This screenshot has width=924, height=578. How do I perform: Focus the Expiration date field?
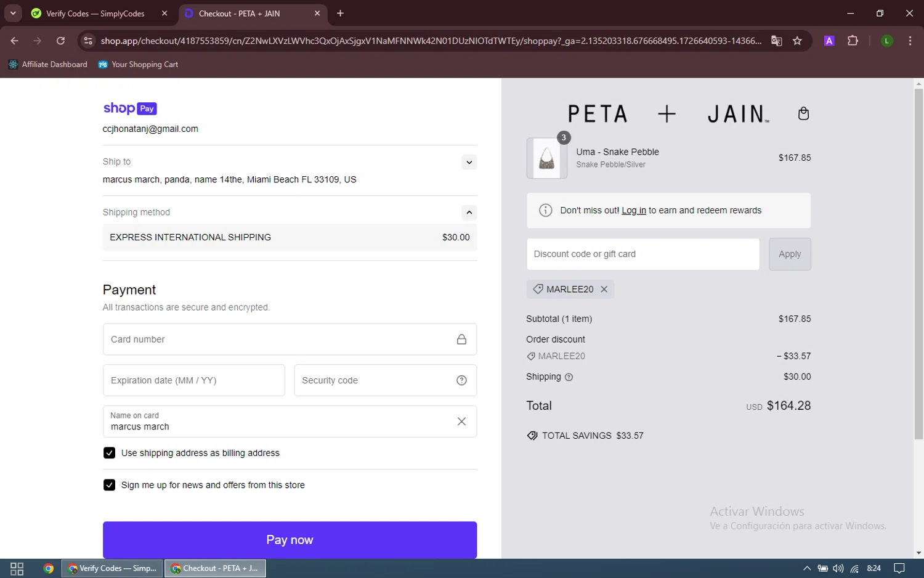[193, 380]
